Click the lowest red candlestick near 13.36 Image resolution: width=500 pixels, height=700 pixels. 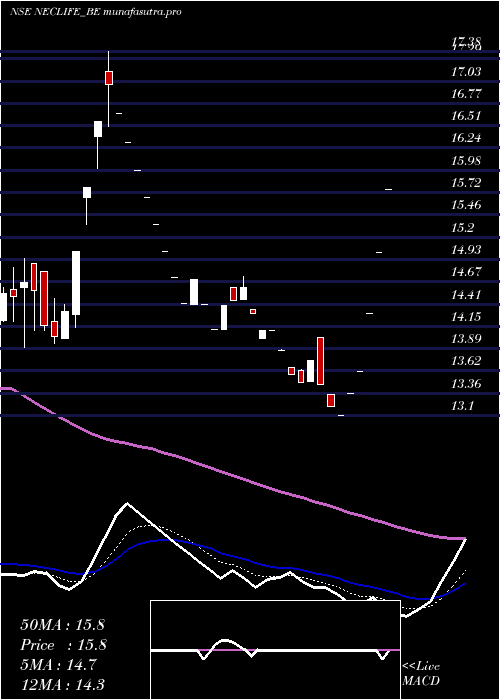[331, 400]
